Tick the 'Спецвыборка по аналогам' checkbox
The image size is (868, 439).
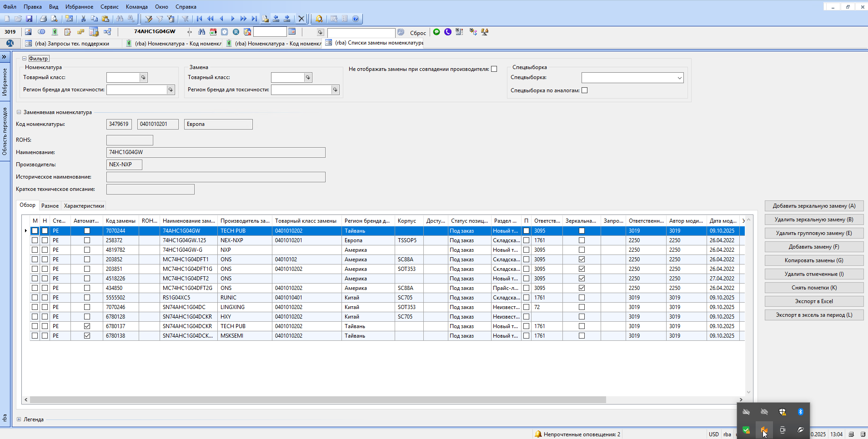click(x=585, y=90)
